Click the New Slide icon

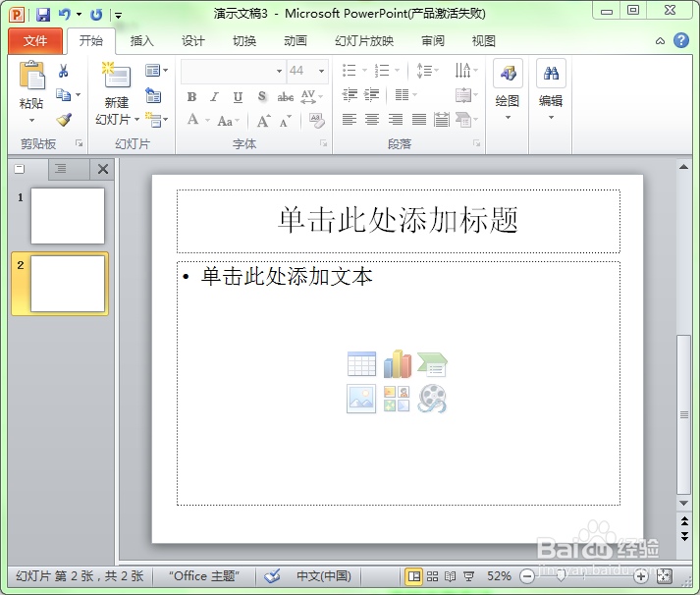pyautogui.click(x=116, y=75)
